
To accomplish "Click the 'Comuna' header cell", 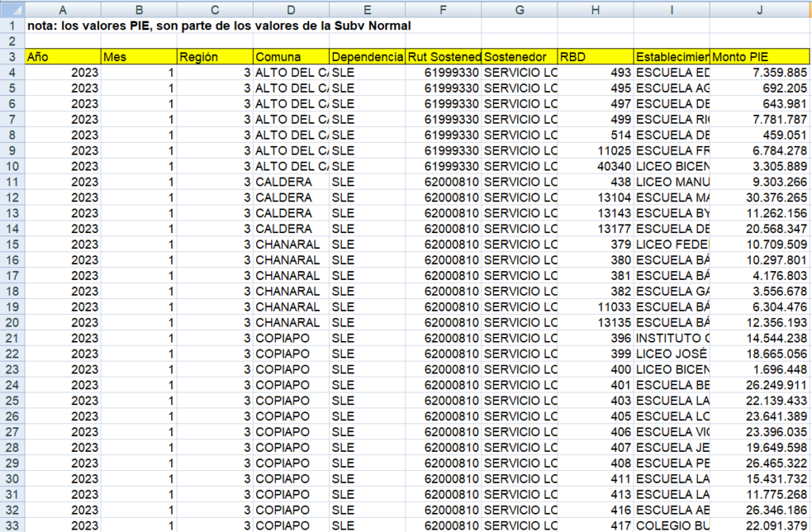I will click(x=291, y=57).
